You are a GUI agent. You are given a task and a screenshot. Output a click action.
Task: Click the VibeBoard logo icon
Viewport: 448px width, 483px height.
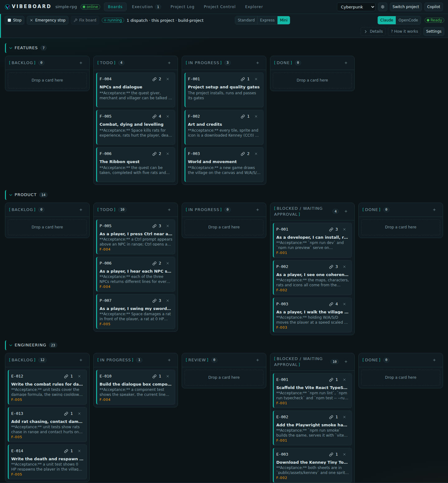(x=7, y=7)
